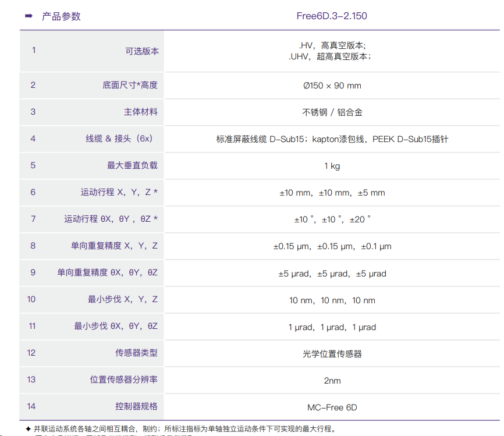Select the 最大垂直负载 label
Screen dimensions: 504x436
(x=132, y=165)
